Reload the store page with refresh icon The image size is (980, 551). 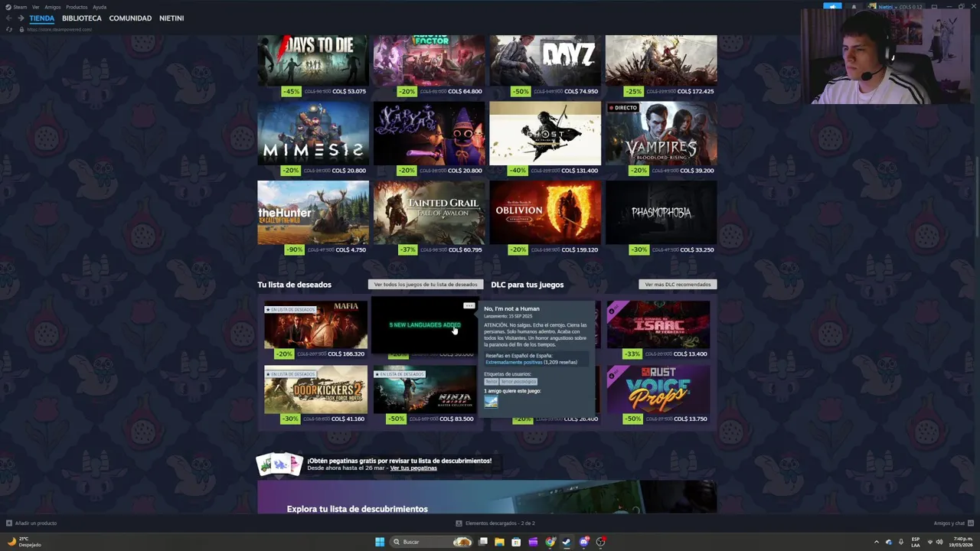[9, 29]
